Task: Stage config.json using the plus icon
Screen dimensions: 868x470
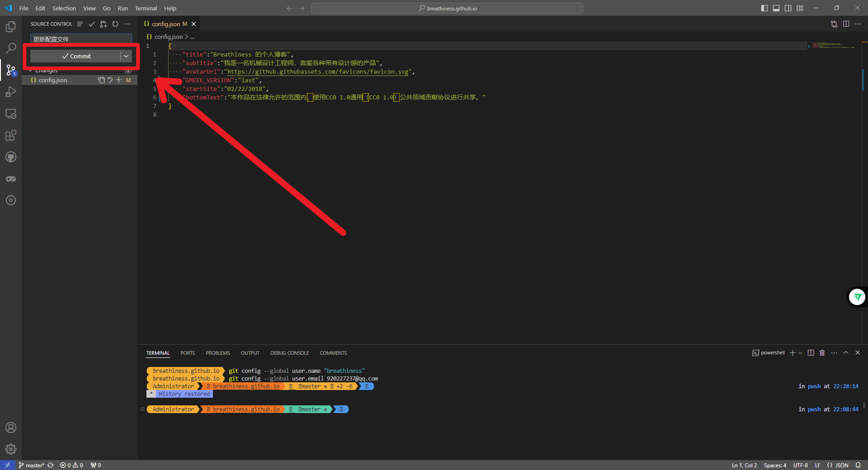Action: coord(119,80)
